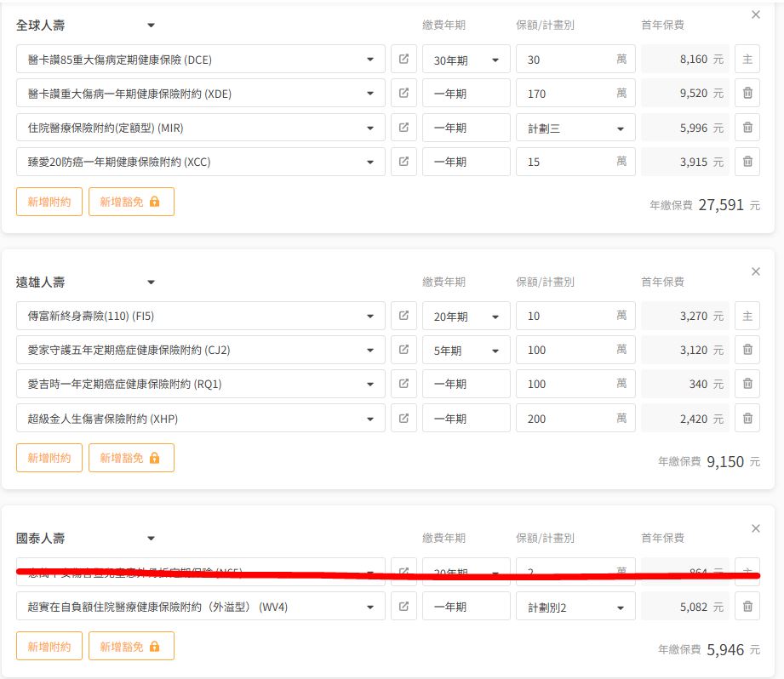Click the 年繳保費 9,150 元 total
784x679 pixels.
click(x=709, y=462)
